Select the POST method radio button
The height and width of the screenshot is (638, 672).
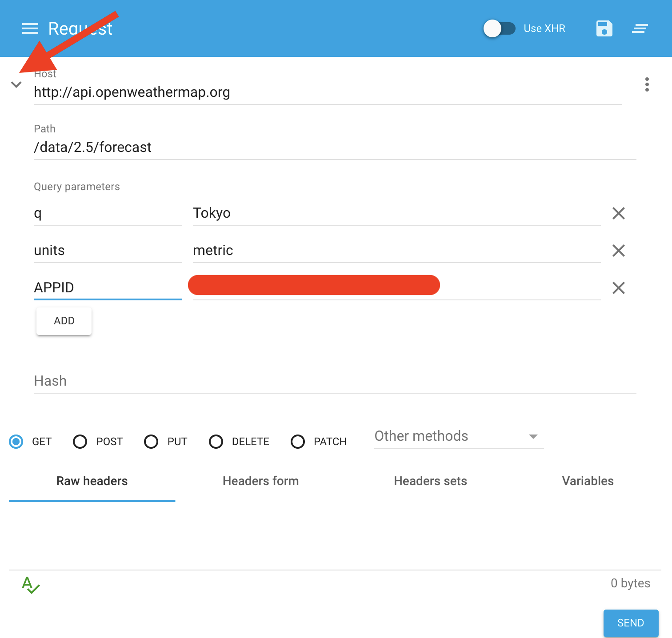pyautogui.click(x=80, y=442)
